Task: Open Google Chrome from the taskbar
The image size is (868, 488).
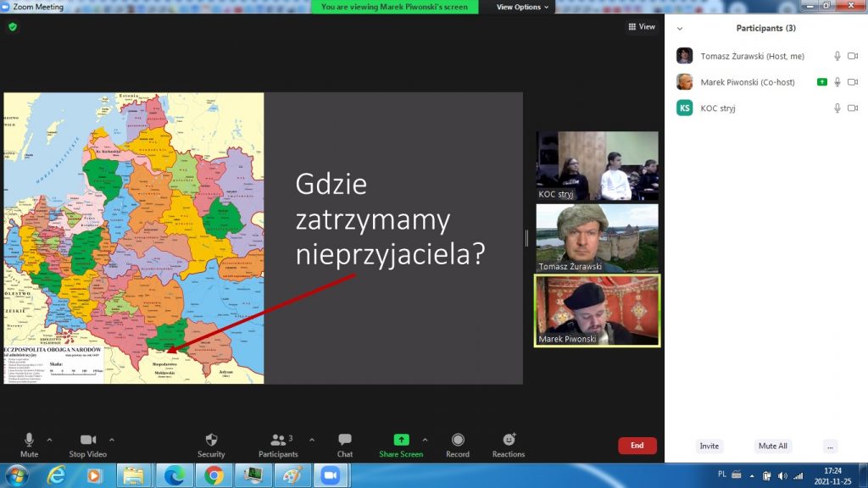Action: tap(214, 475)
